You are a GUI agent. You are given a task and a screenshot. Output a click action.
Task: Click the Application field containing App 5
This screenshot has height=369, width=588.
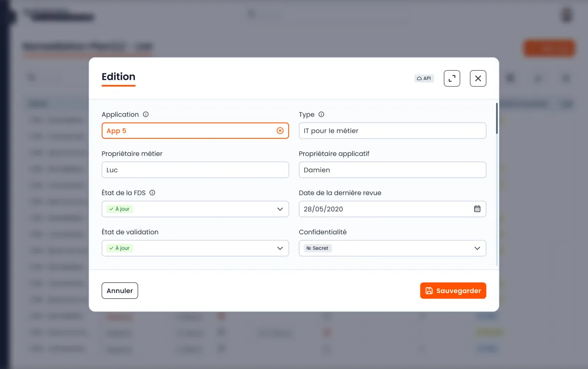tap(186, 131)
